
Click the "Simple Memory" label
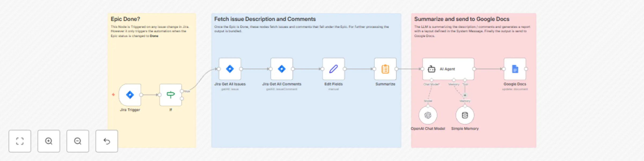pos(465,129)
